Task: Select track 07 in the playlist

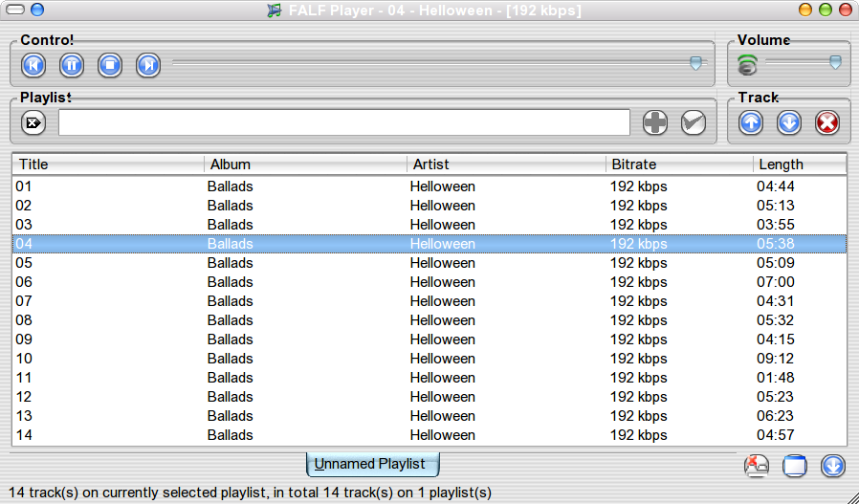Action: click(x=429, y=301)
